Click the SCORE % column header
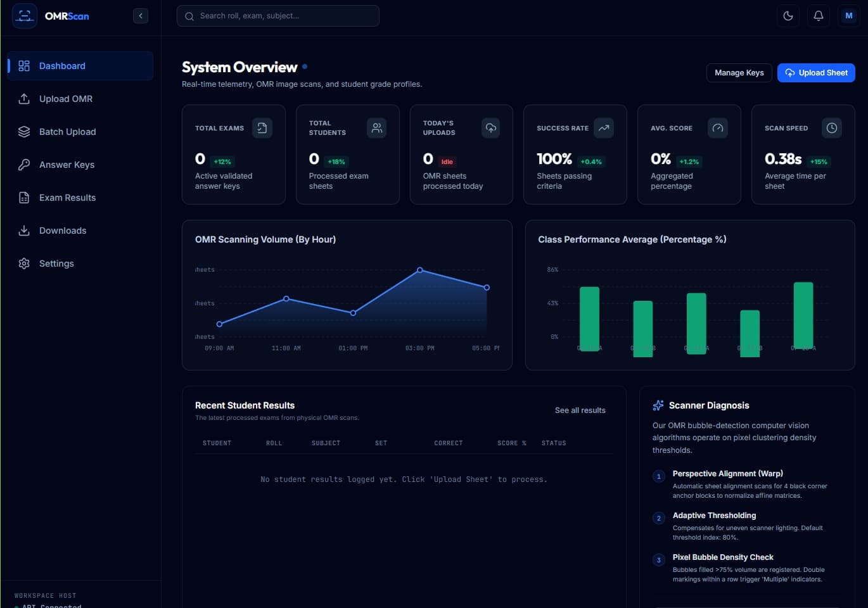Screen dimensions: 868x608 pyautogui.click(x=512, y=443)
